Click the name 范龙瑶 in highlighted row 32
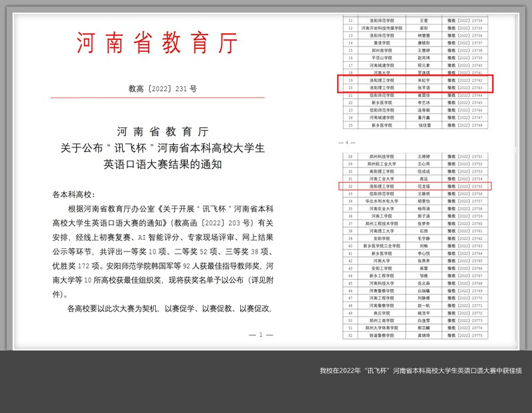Viewport: 532px width, 413px height. coord(424,187)
